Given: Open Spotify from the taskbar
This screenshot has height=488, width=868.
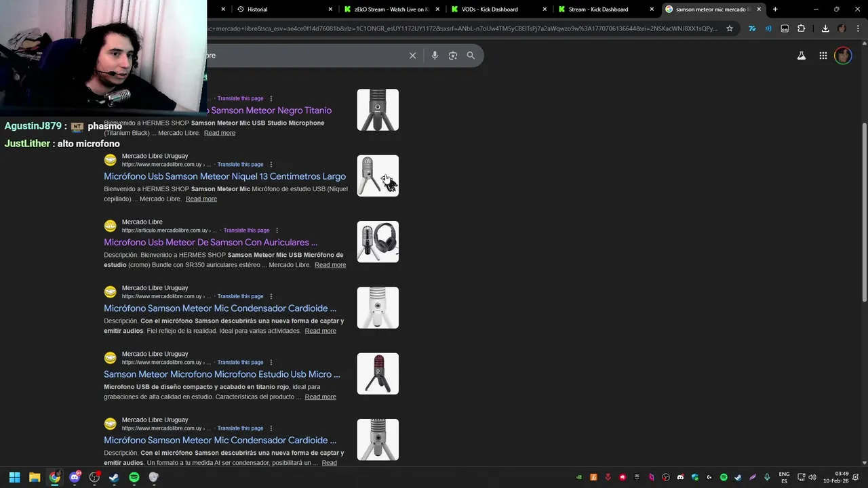Looking at the screenshot, I should [134, 477].
